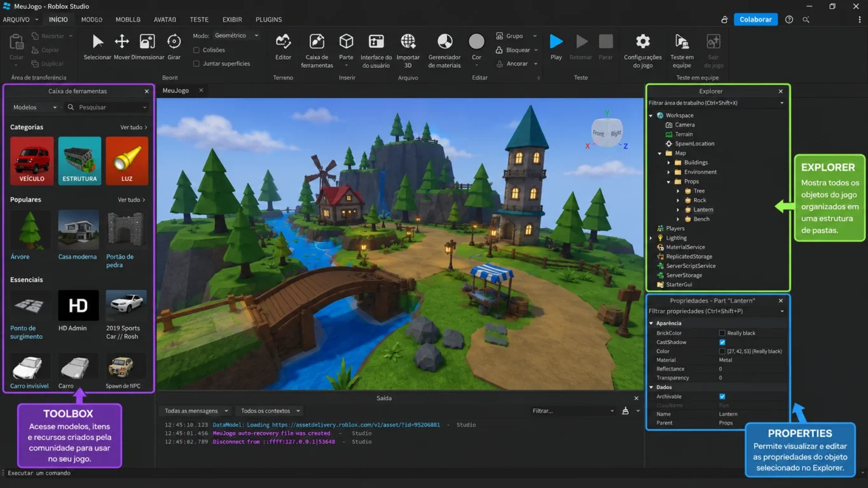
Task: Click the Parar stop button
Action: 605,47
